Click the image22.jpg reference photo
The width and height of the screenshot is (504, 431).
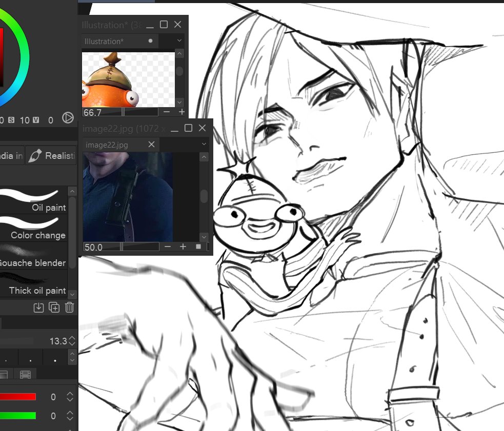pyautogui.click(x=128, y=197)
